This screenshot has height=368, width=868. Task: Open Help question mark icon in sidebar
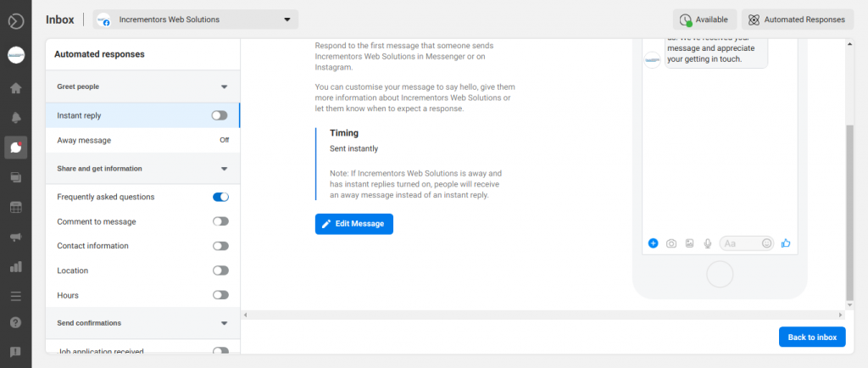point(15,322)
